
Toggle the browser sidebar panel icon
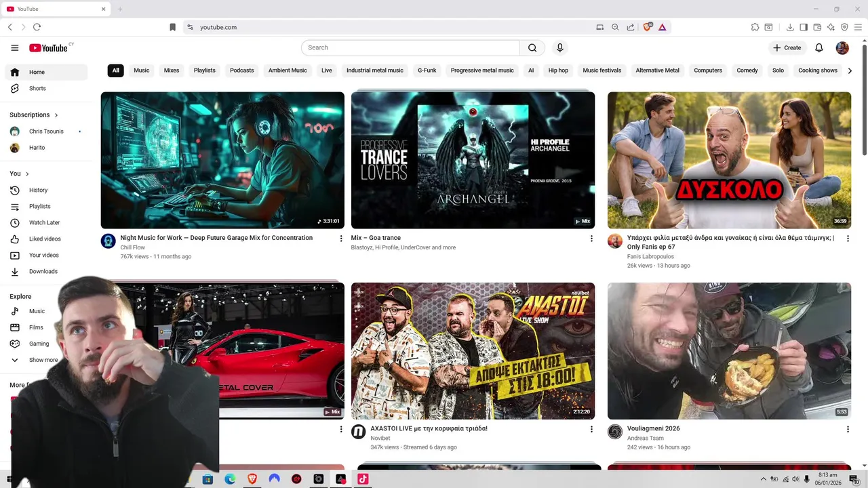tap(804, 27)
